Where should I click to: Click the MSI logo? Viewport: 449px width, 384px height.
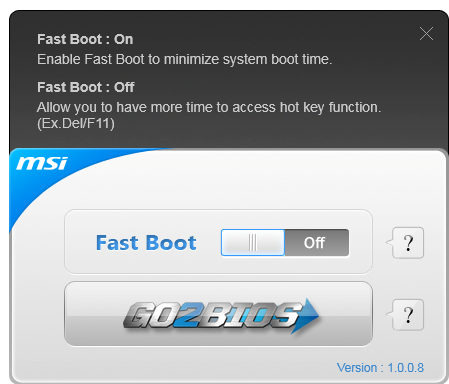pyautogui.click(x=42, y=163)
